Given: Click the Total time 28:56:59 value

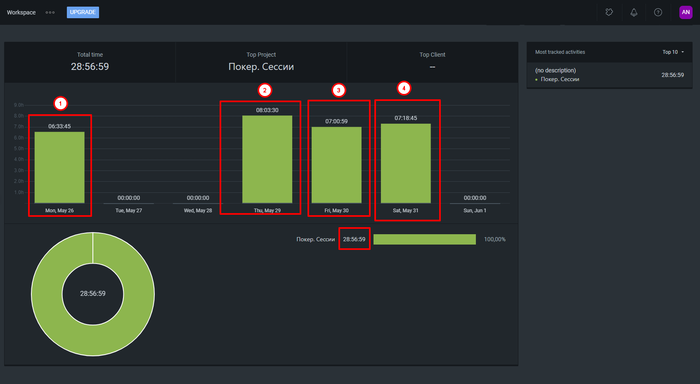Looking at the screenshot, I should tap(90, 67).
